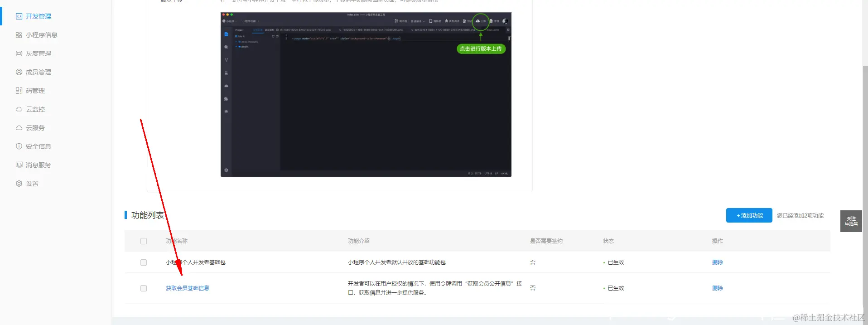Click 删除 for 小程序个人开发者基础包
The image size is (868, 325).
pos(718,262)
